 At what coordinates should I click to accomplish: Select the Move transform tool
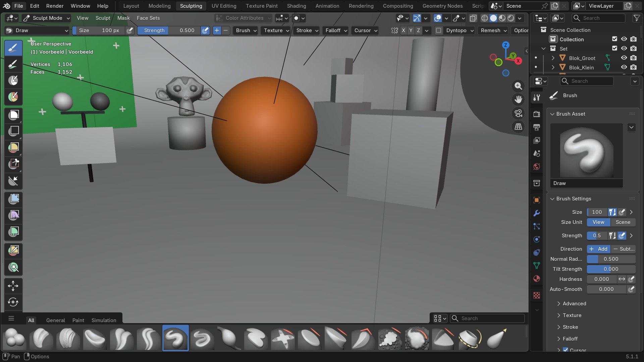(13, 286)
